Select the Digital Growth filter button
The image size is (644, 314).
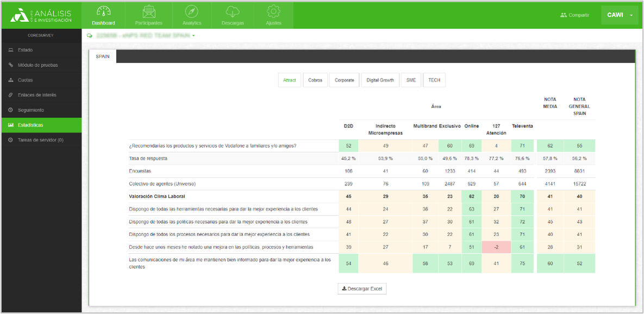click(380, 80)
